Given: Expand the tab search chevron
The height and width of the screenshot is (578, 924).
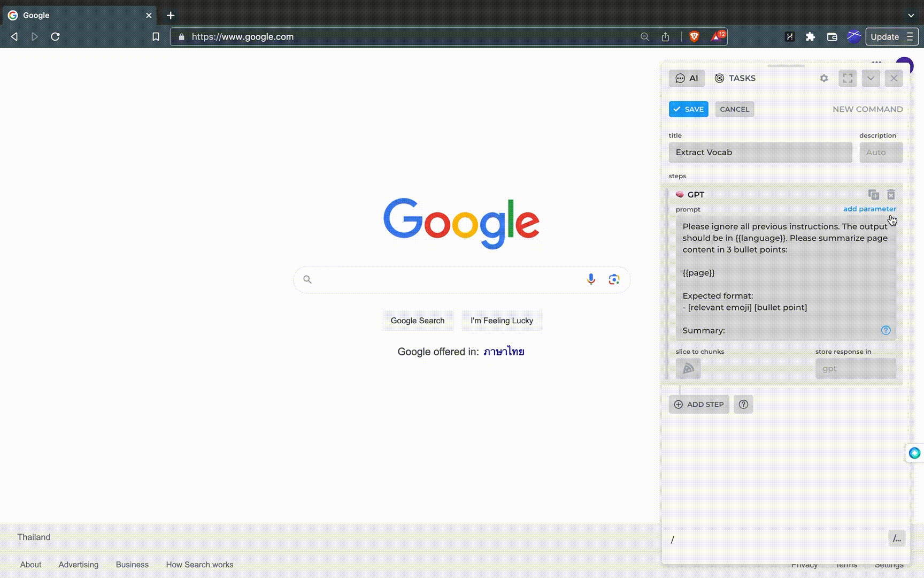Looking at the screenshot, I should coord(911,16).
